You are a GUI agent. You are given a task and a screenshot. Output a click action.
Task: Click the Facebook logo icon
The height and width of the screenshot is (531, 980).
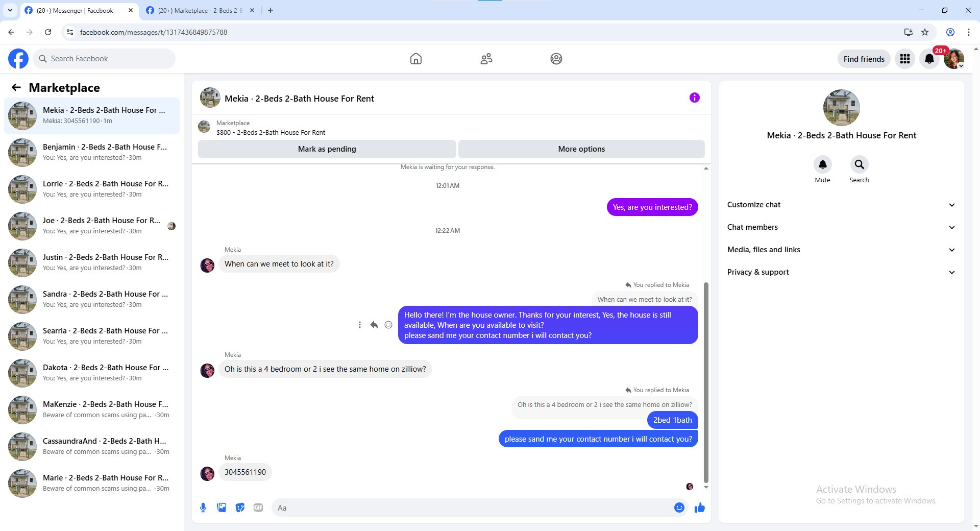[18, 59]
